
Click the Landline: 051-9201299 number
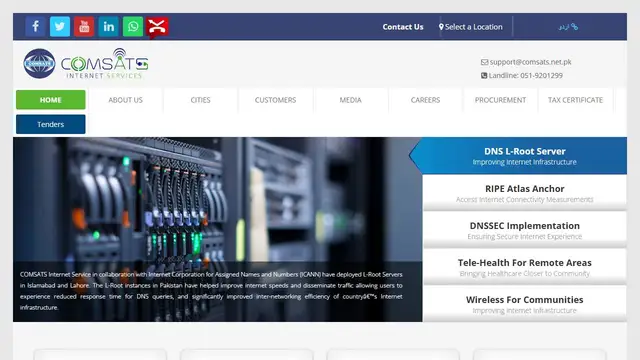[526, 76]
